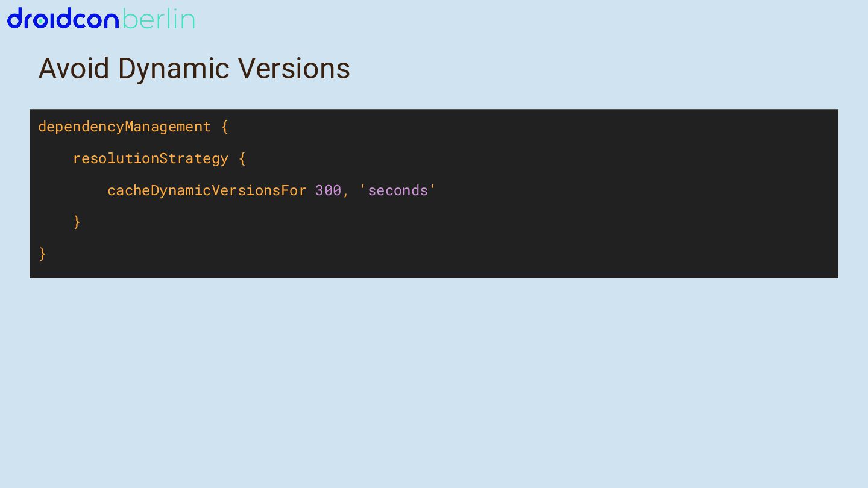Click the opening brace after resolutionStrategy
This screenshot has width=868, height=488.
tap(242, 158)
